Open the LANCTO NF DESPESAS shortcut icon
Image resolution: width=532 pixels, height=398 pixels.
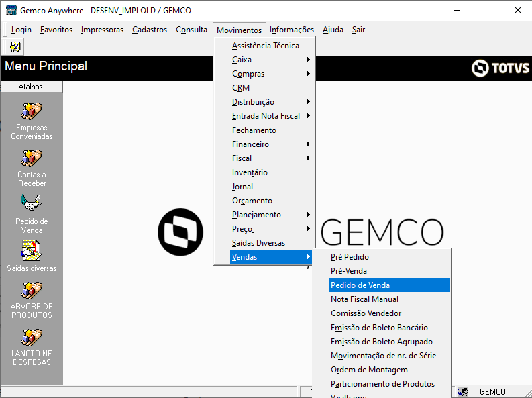click(32, 338)
